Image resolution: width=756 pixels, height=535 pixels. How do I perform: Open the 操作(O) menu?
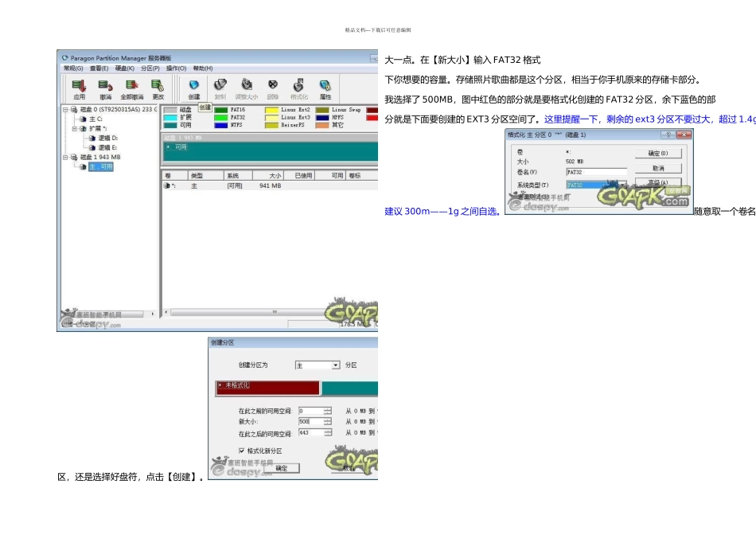click(176, 68)
